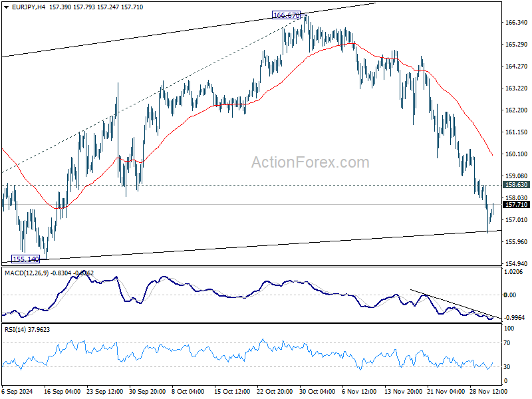This screenshot has height=399, width=532.
Task: Click the 23 Sep 12:00 time label
Action: [105, 392]
